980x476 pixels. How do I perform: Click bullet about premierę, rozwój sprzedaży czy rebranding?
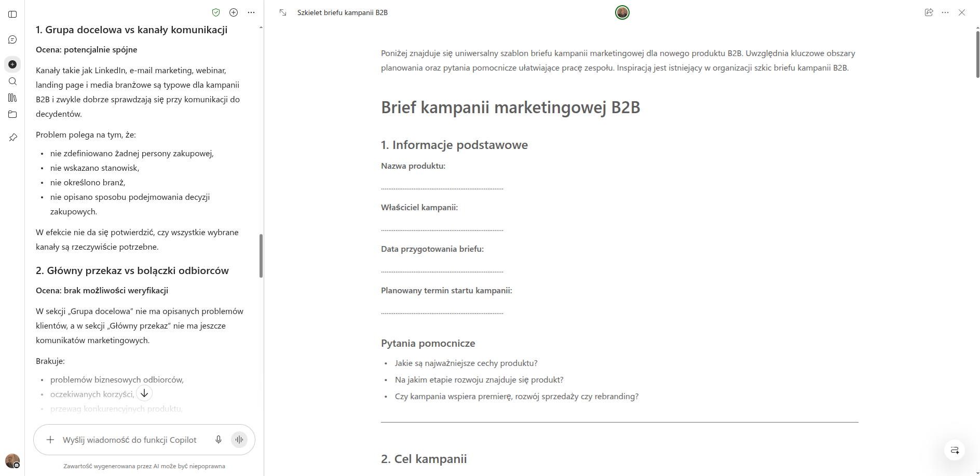tap(516, 397)
